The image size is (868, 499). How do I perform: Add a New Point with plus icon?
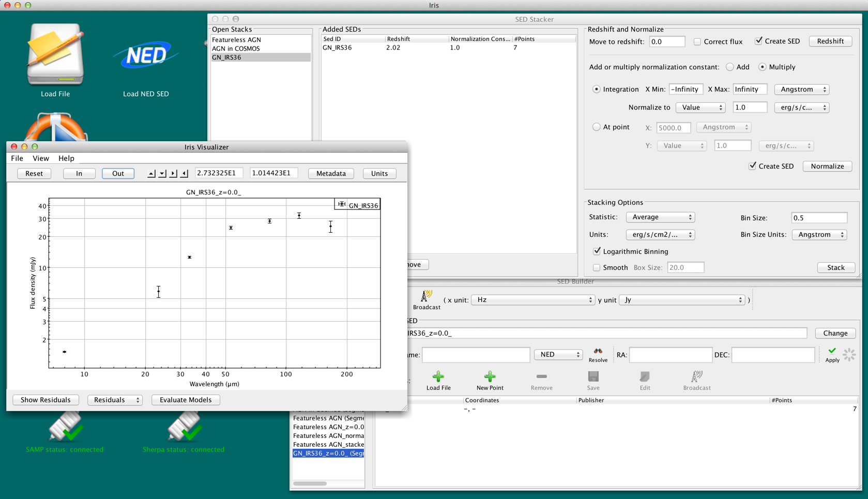click(490, 376)
